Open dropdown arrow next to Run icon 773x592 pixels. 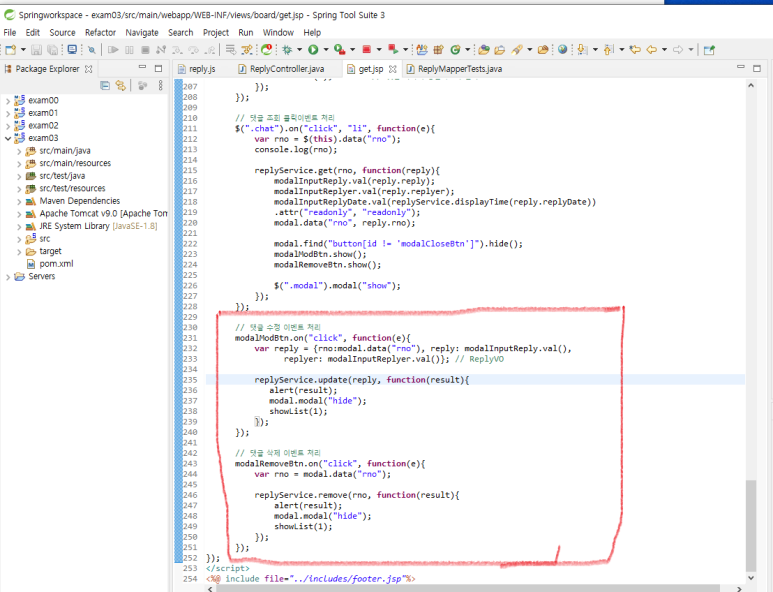(325, 49)
